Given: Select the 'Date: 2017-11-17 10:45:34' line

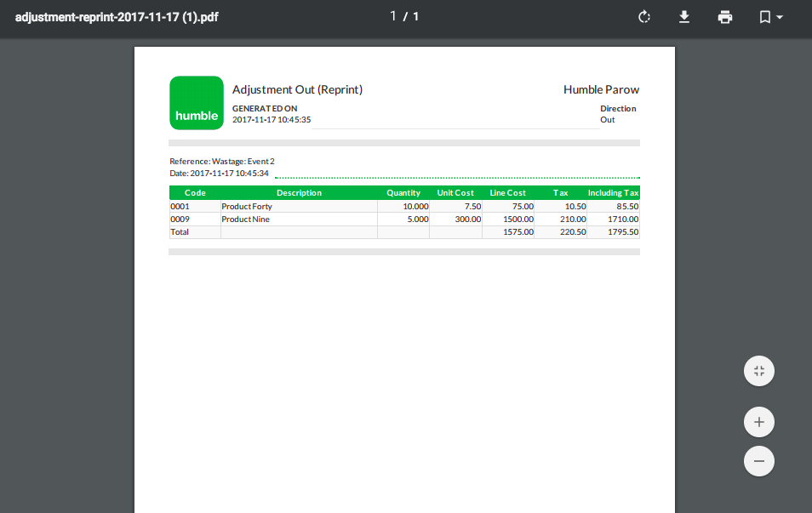Looking at the screenshot, I should pyautogui.click(x=219, y=173).
